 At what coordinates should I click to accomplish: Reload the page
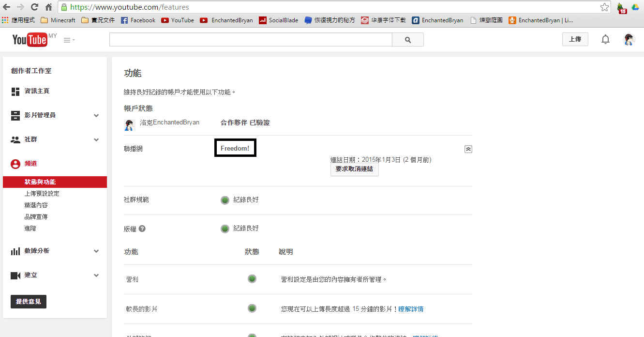[34, 7]
